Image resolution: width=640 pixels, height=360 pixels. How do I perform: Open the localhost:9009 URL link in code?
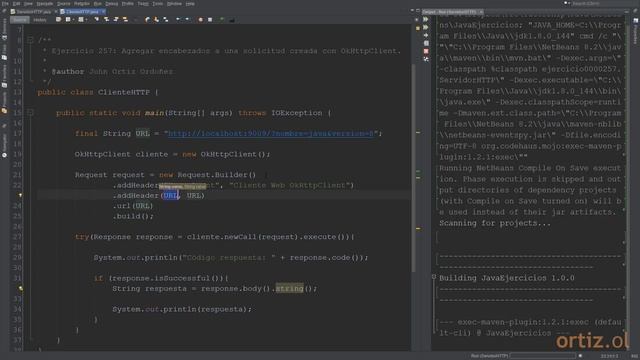pos(271,133)
